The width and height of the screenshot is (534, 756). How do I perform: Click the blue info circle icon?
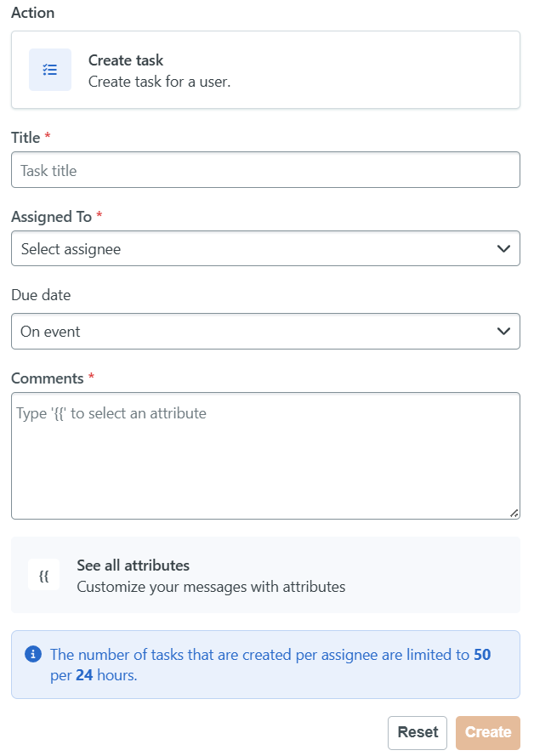pyautogui.click(x=33, y=655)
